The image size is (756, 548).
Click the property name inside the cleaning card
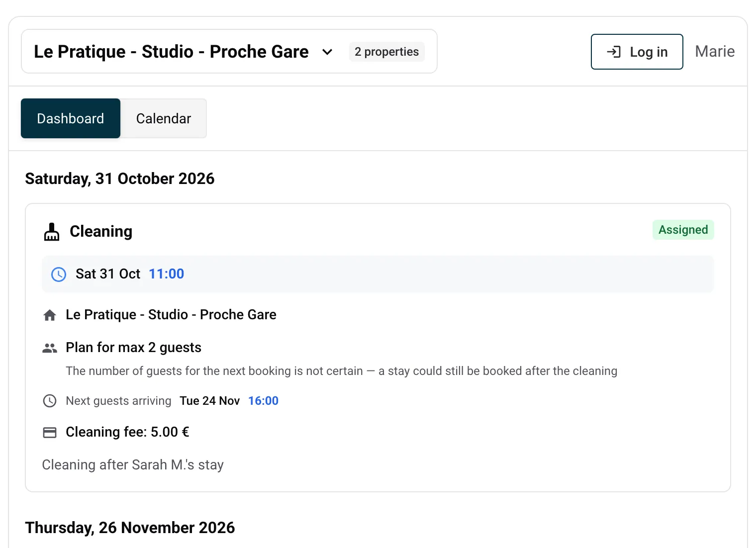(x=171, y=314)
